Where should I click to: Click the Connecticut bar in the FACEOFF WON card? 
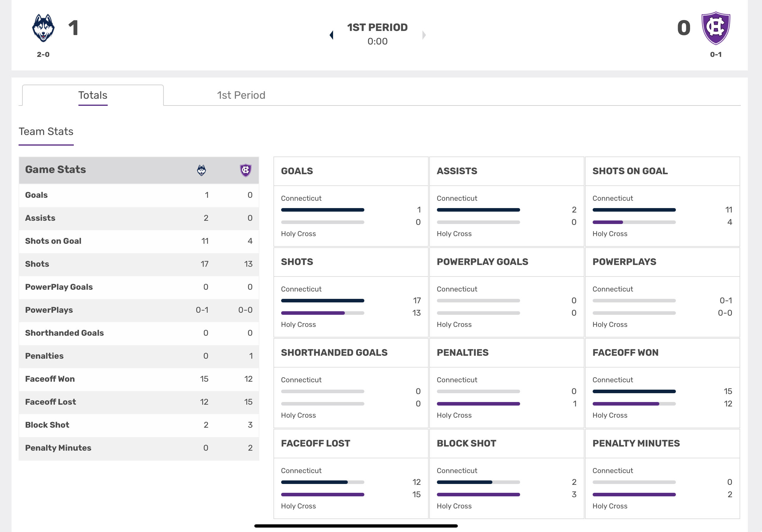pos(634,391)
